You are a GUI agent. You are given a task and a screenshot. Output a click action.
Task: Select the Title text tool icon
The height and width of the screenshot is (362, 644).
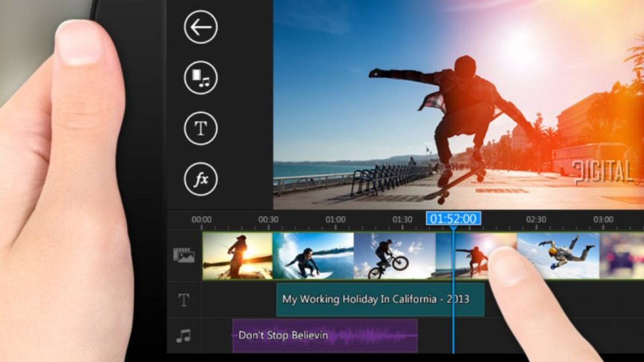pyautogui.click(x=201, y=129)
